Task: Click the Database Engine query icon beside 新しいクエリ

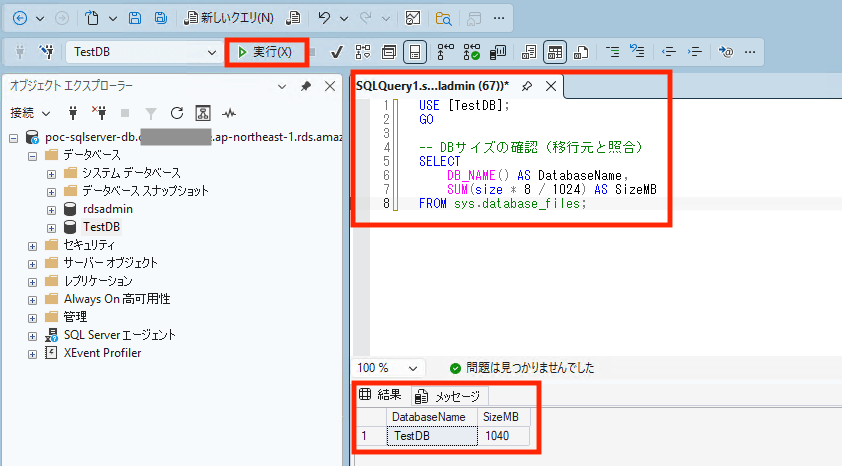Action: [293, 18]
